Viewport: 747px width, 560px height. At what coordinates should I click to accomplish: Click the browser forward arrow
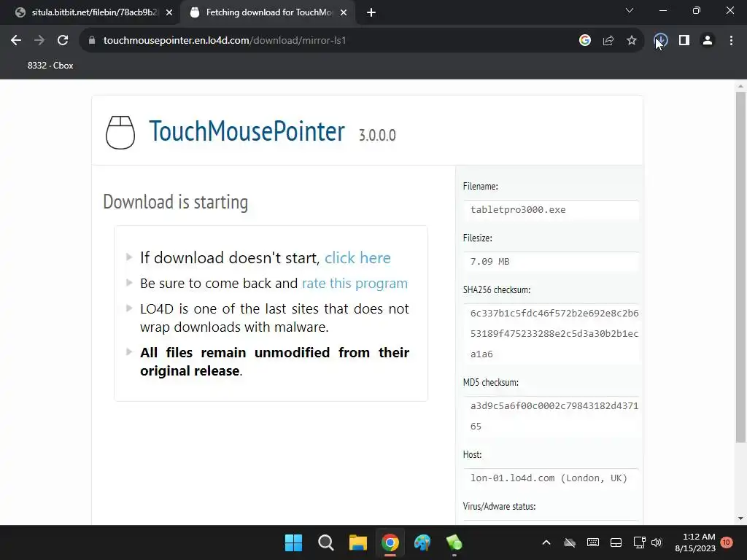(39, 41)
